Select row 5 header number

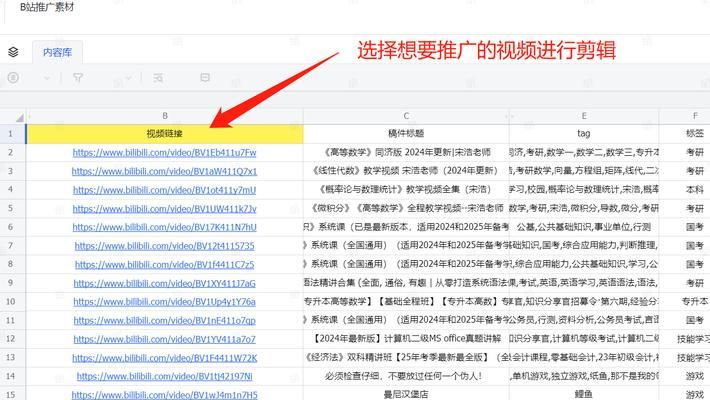coord(11,208)
